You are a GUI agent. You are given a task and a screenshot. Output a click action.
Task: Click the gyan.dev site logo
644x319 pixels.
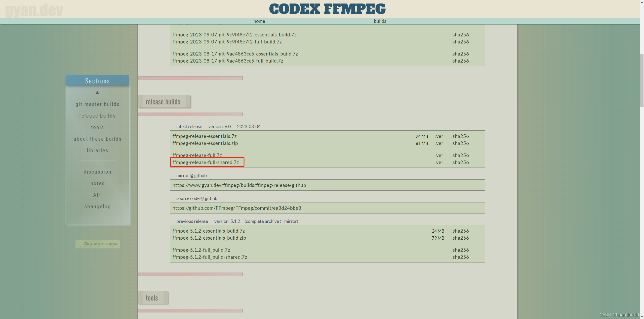coord(34,10)
